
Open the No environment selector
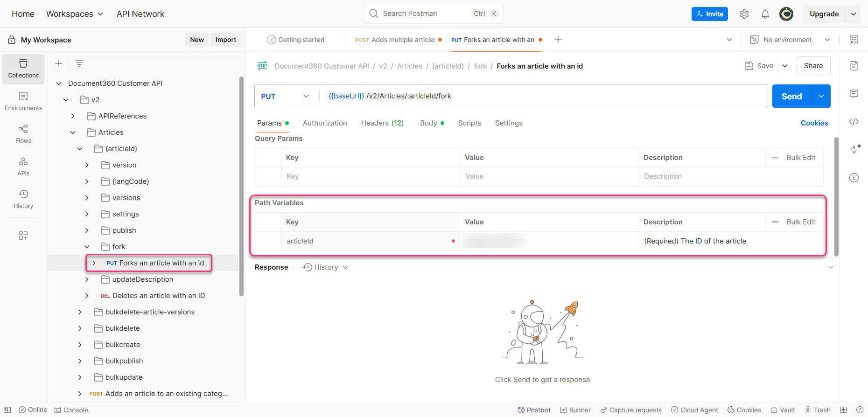pyautogui.click(x=790, y=40)
